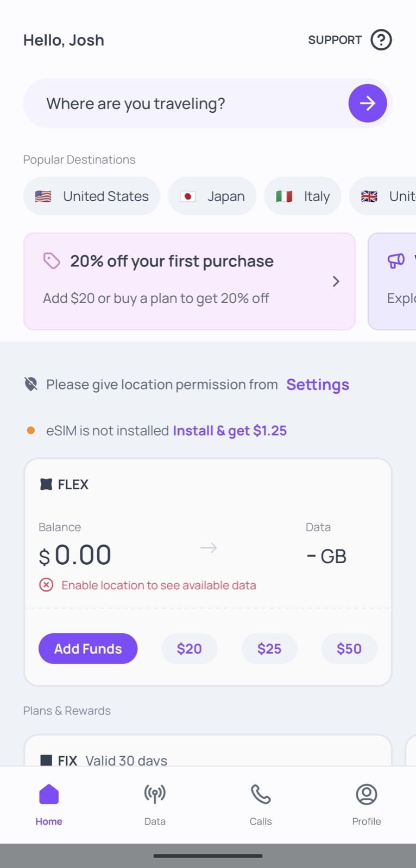The height and width of the screenshot is (868, 416).
Task: Select the $25 funding amount
Action: point(269,648)
